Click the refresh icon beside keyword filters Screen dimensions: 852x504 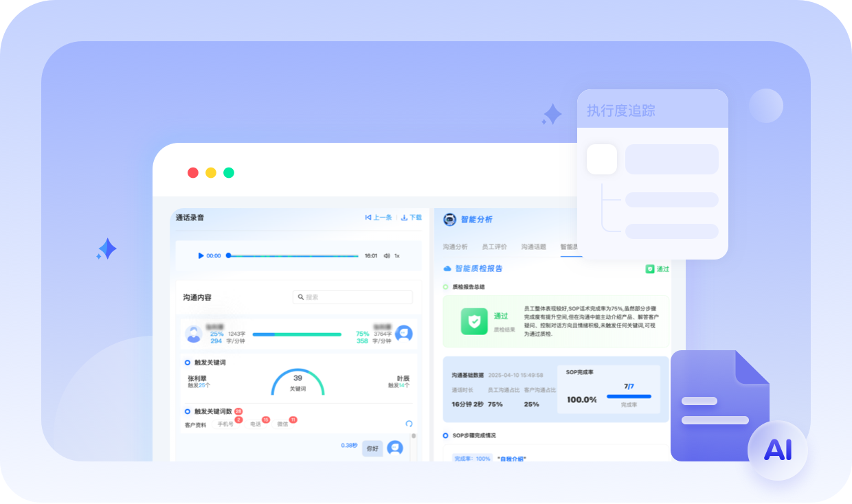(x=409, y=424)
